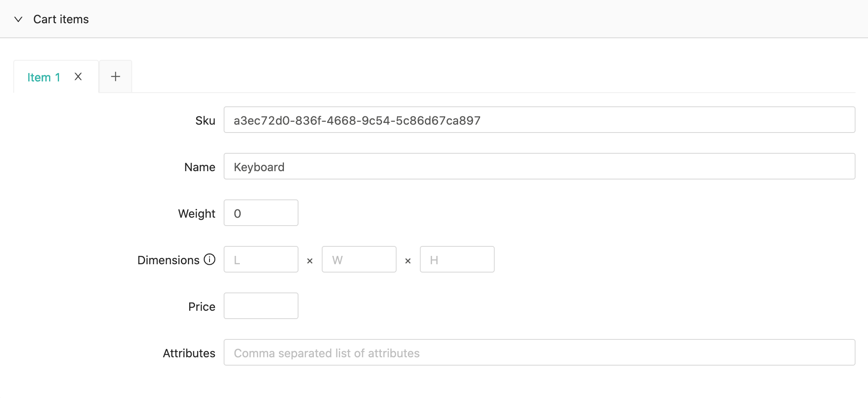This screenshot has width=868, height=398.
Task: Focus the Sku input field
Action: coord(539,120)
